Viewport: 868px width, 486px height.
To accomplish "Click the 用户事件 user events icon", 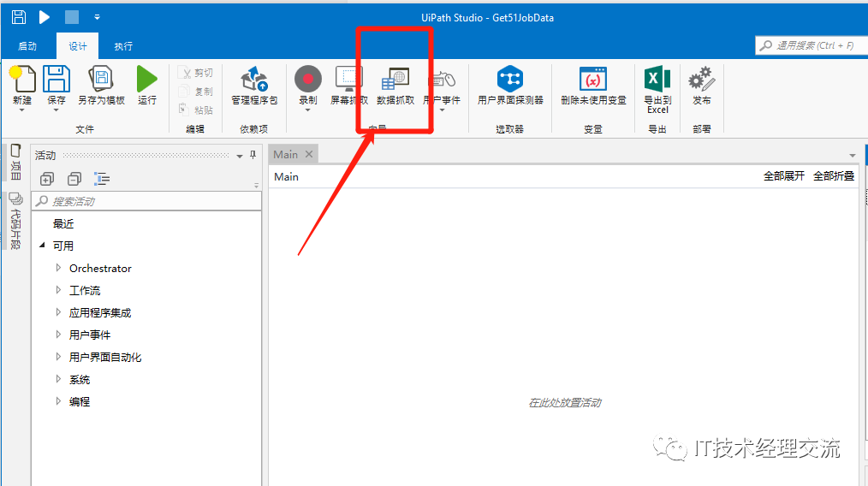I will pos(443,80).
